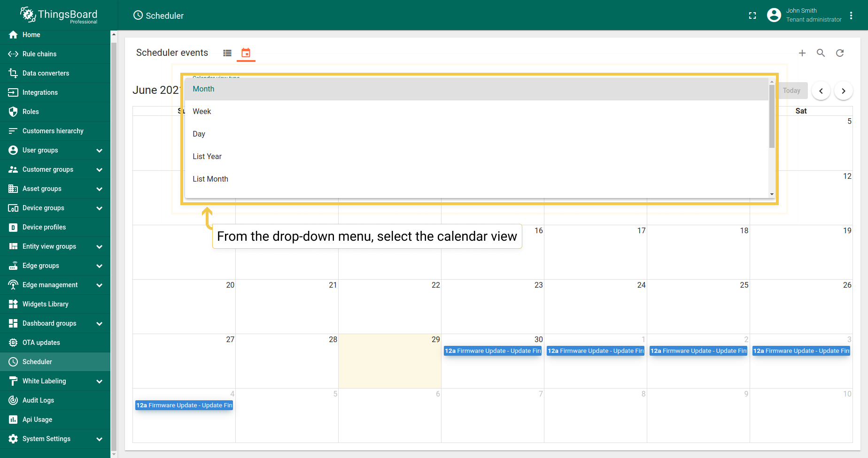Open Roles page

55,112
